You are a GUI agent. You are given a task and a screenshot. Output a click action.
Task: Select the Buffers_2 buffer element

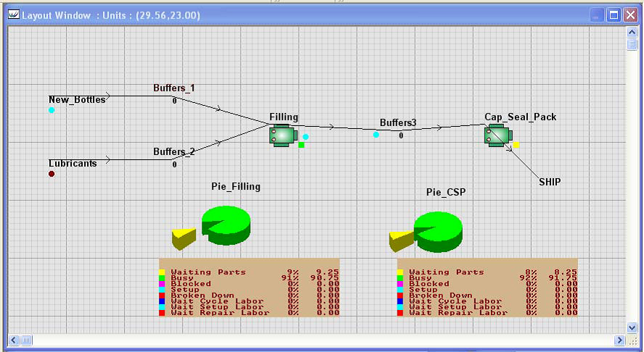point(173,152)
